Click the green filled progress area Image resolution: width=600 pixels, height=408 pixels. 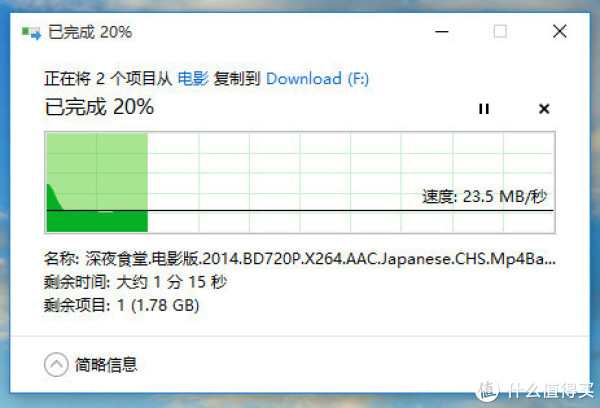tap(97, 182)
